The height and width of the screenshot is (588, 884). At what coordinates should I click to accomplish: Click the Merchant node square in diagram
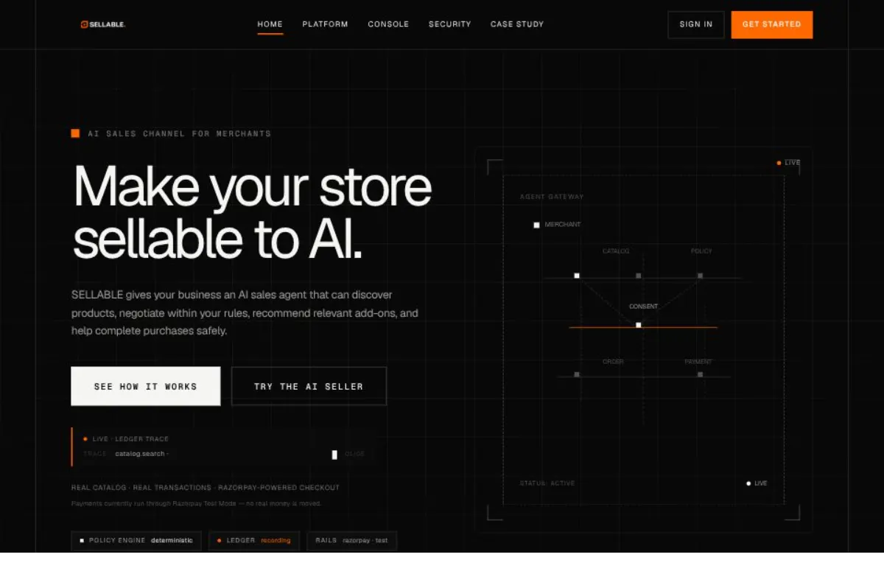(x=536, y=225)
